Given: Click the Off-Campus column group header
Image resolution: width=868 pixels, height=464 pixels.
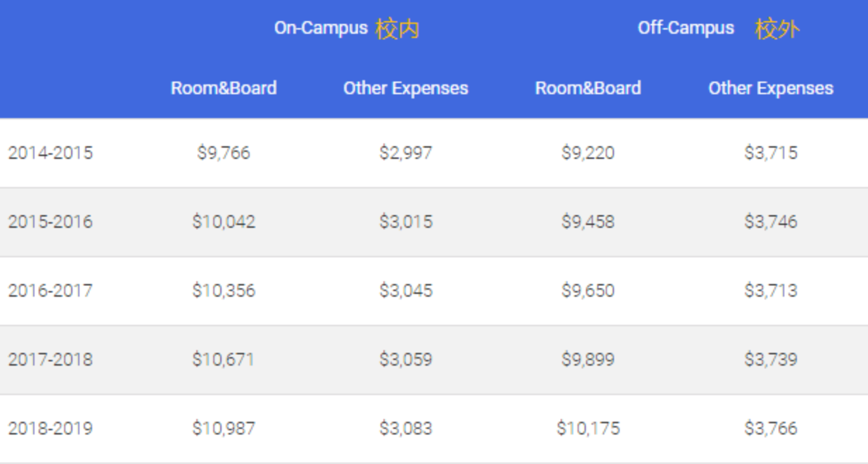Looking at the screenshot, I should pyautogui.click(x=718, y=29).
